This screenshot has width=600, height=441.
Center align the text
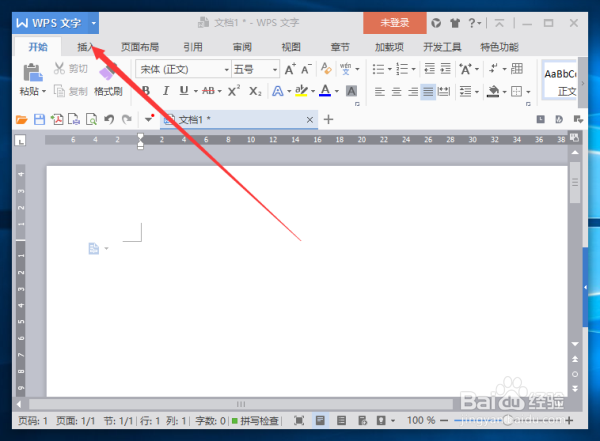[x=396, y=91]
